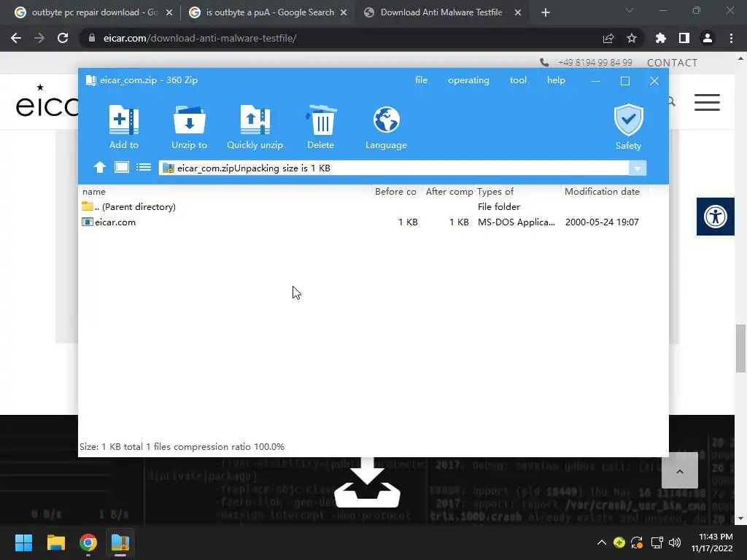The width and height of the screenshot is (747, 560).
Task: Go up one level with the up arrow
Action: click(99, 168)
